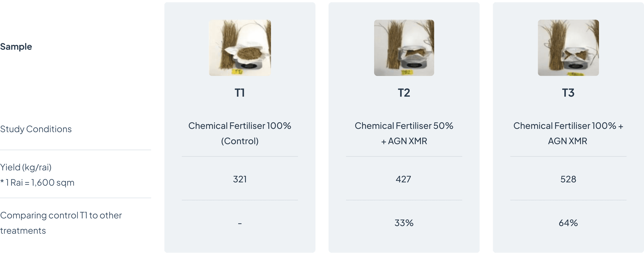Click the 1 Rai = 1,600 sqm note
Screen dimensions: 644x255
coord(37,183)
